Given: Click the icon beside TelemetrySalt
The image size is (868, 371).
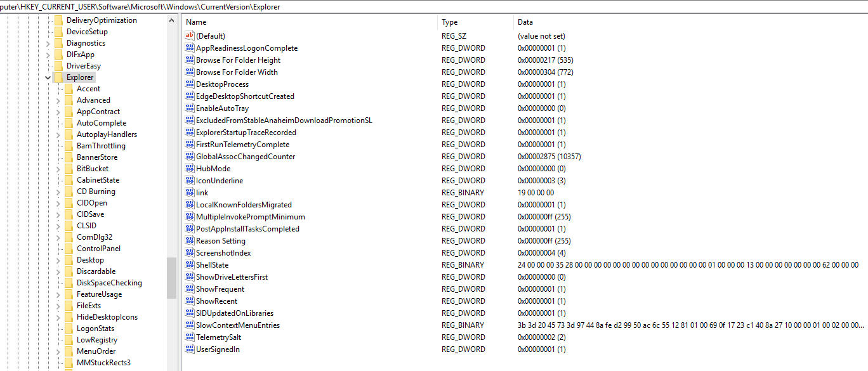Looking at the screenshot, I should tap(190, 337).
